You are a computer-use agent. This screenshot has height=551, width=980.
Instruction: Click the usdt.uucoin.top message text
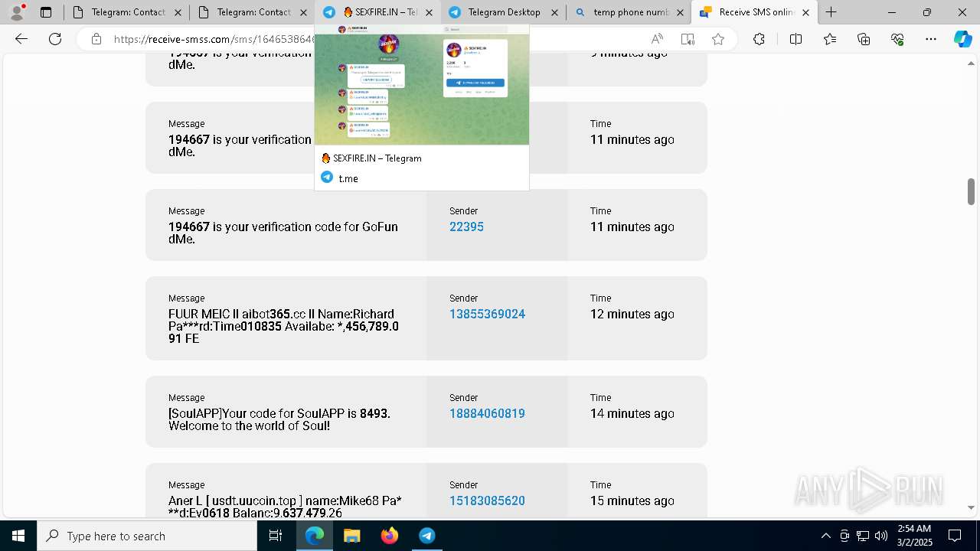point(285,507)
